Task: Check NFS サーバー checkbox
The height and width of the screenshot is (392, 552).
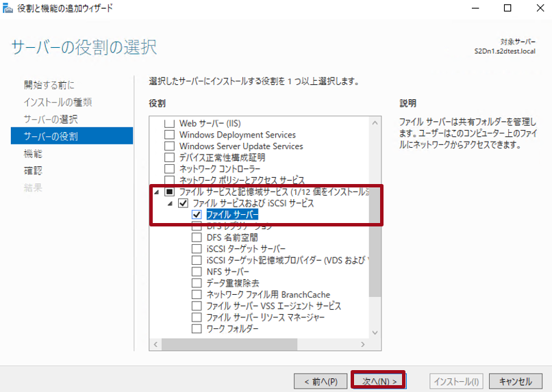Action: click(197, 272)
